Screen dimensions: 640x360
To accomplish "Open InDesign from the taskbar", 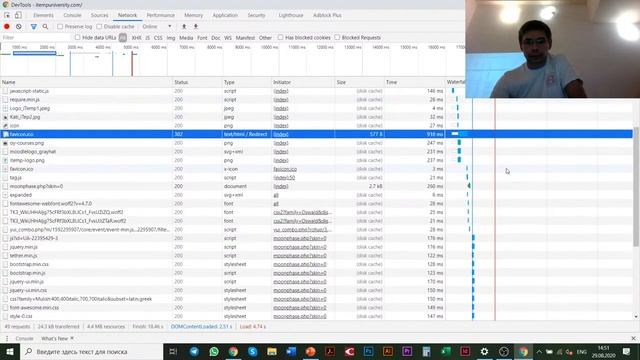I will 465,351.
